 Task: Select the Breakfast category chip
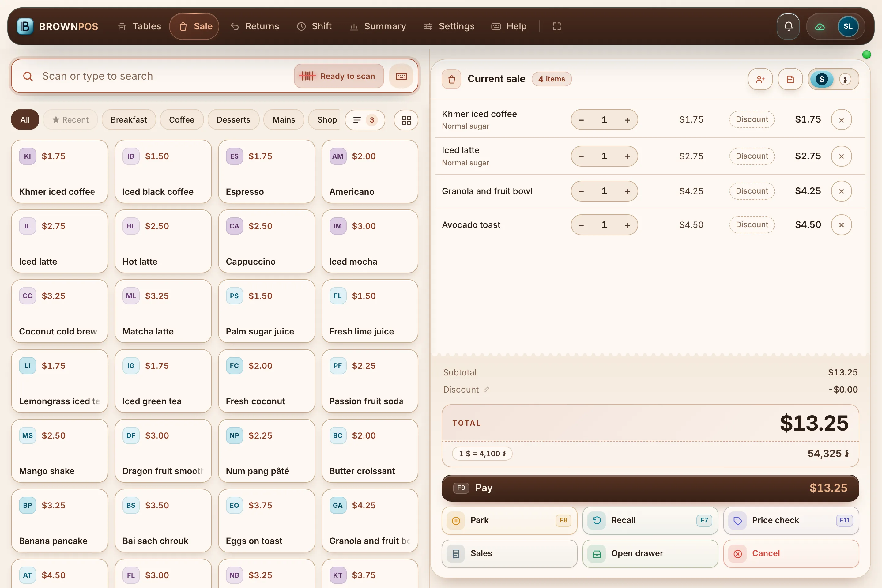pos(129,120)
